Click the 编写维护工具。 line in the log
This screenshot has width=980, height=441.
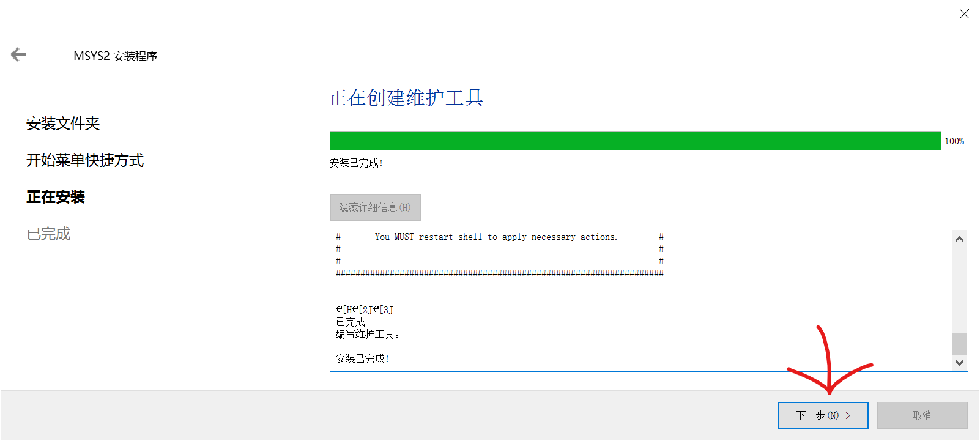(x=368, y=334)
